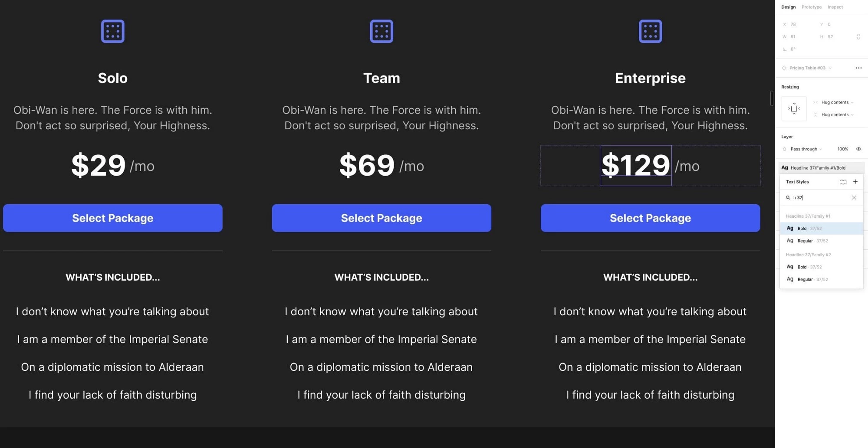Toggle layer visibility with the eye icon
This screenshot has width=868, height=448.
coord(859,149)
